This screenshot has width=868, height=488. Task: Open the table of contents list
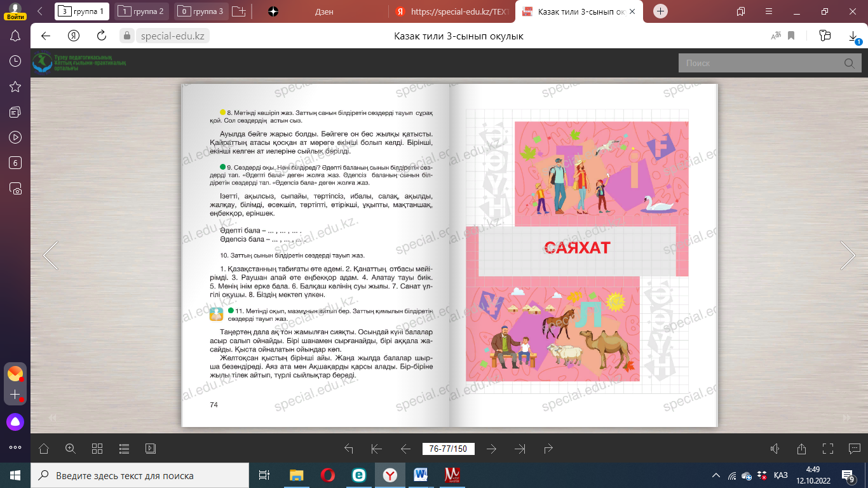point(124,449)
